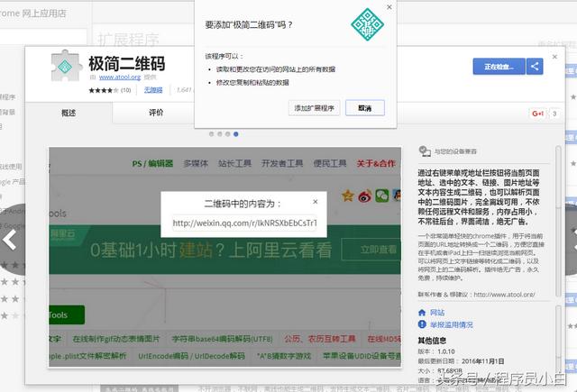This screenshot has height=392, width=577.
Task: Click PS / 编辑器 in screenshot menu
Action: tap(152, 164)
